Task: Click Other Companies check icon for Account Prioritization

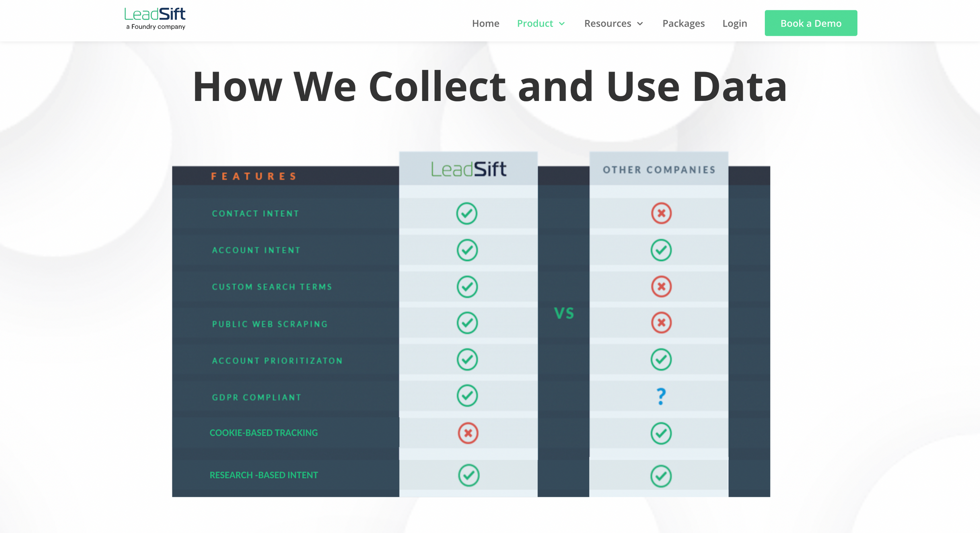Action: tap(661, 360)
